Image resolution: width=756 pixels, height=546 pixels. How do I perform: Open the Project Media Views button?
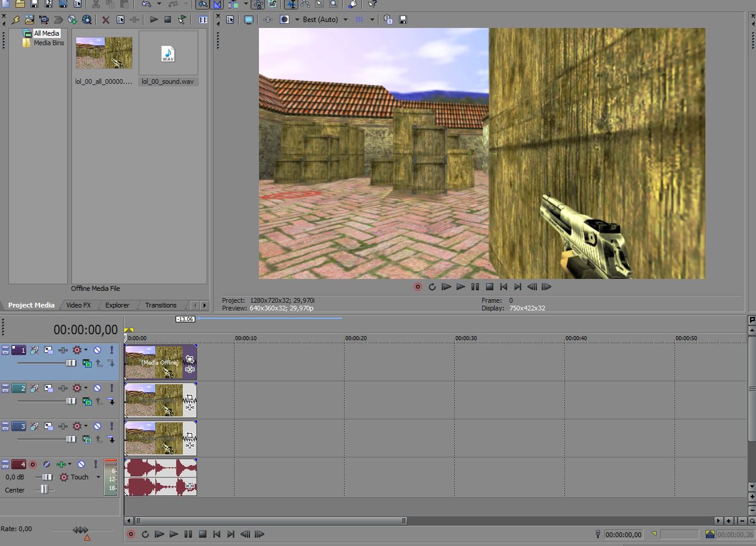pyautogui.click(x=203, y=20)
